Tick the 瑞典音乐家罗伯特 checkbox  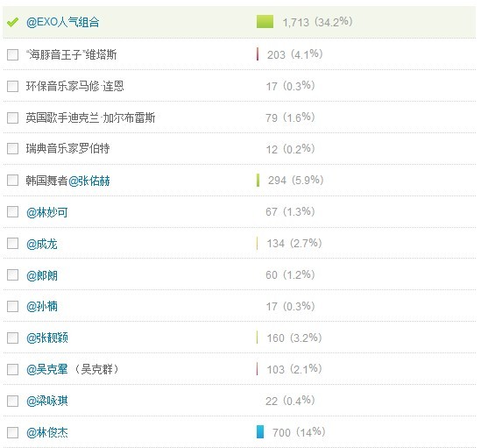13,148
